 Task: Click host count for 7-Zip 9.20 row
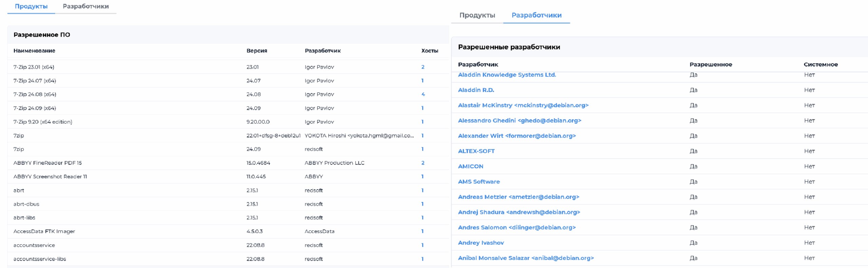point(422,122)
